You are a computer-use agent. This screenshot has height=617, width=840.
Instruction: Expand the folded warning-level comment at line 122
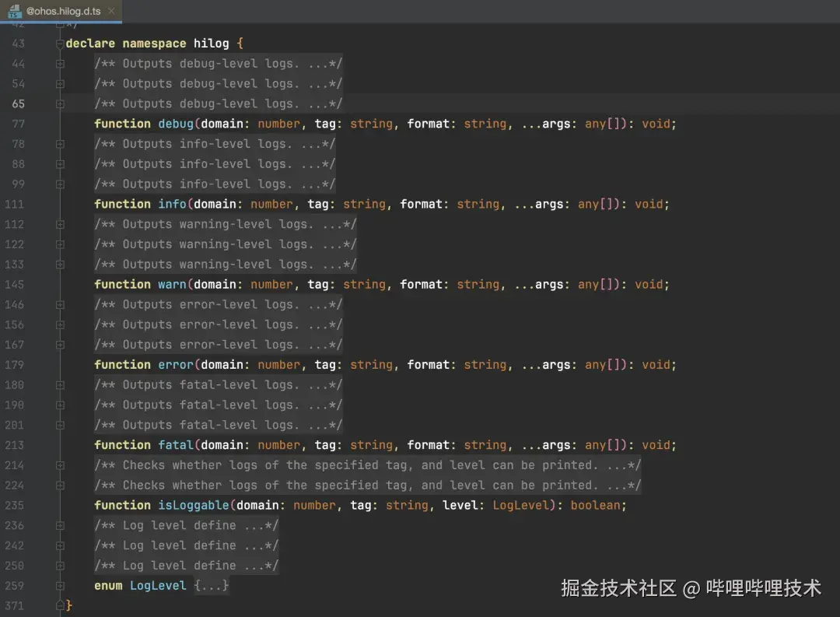(x=60, y=244)
